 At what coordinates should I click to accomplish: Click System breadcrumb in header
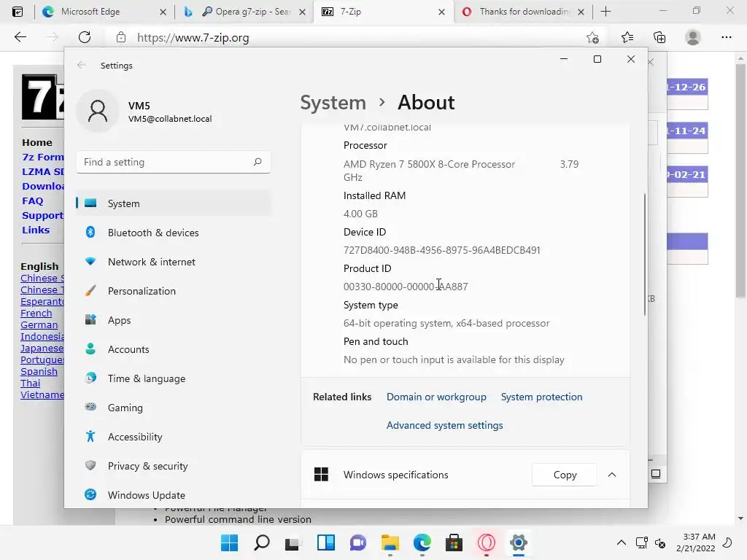point(333,102)
